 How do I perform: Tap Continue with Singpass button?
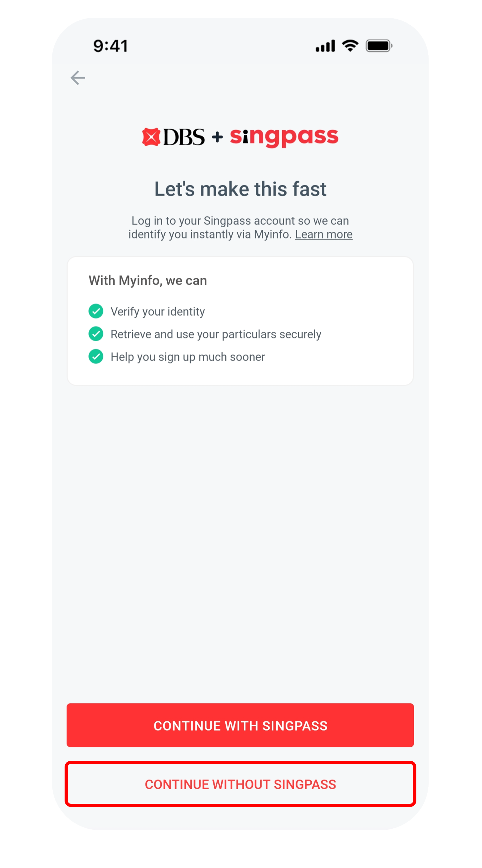tap(240, 725)
